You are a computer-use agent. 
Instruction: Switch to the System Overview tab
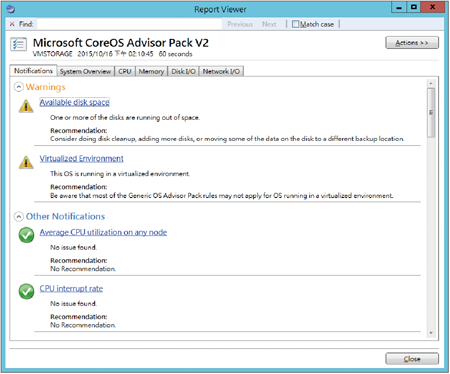coord(85,71)
